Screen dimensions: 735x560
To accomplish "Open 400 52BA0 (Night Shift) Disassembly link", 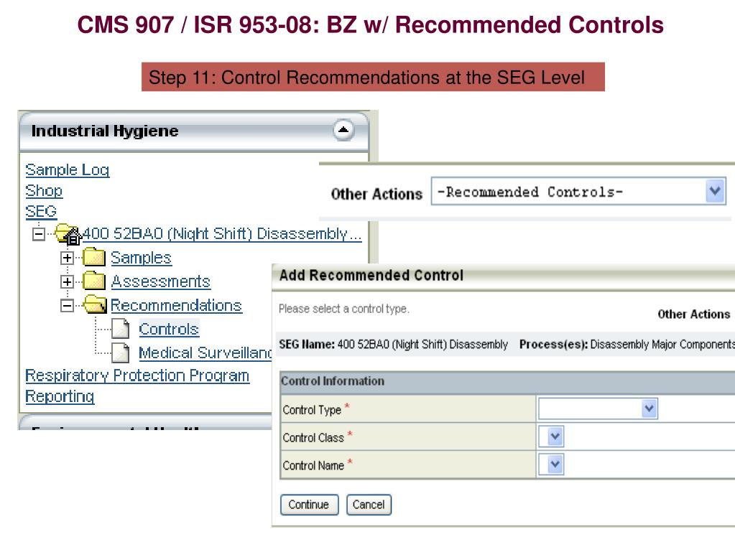I will point(222,233).
